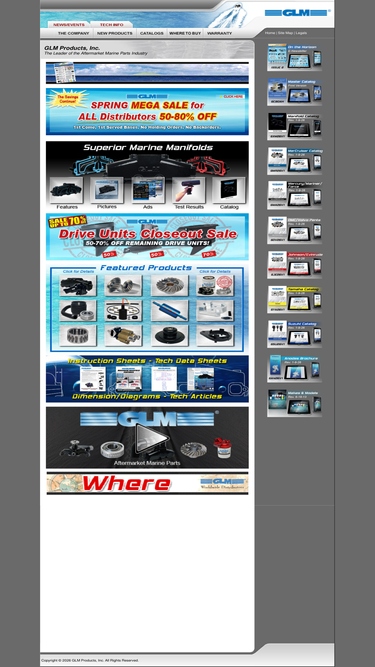Open the NEWS/EVENTS tab
The width and height of the screenshot is (375, 667).
(68, 25)
